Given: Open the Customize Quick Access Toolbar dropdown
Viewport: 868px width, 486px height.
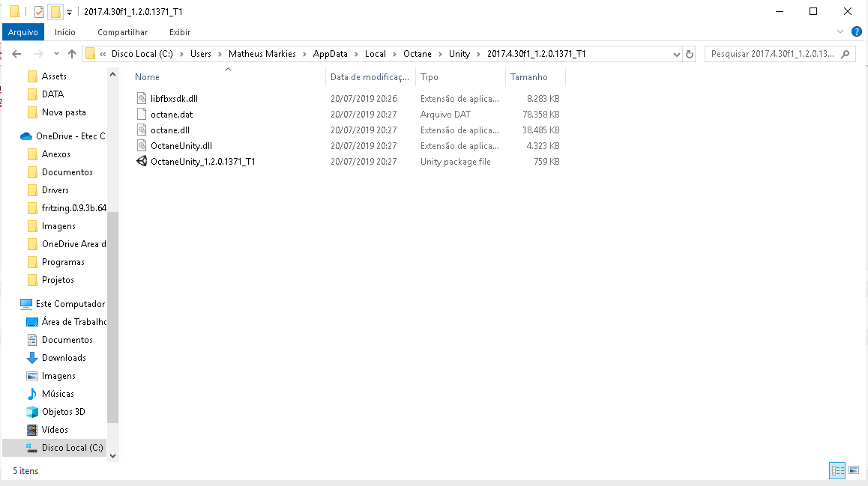Looking at the screenshot, I should [69, 12].
